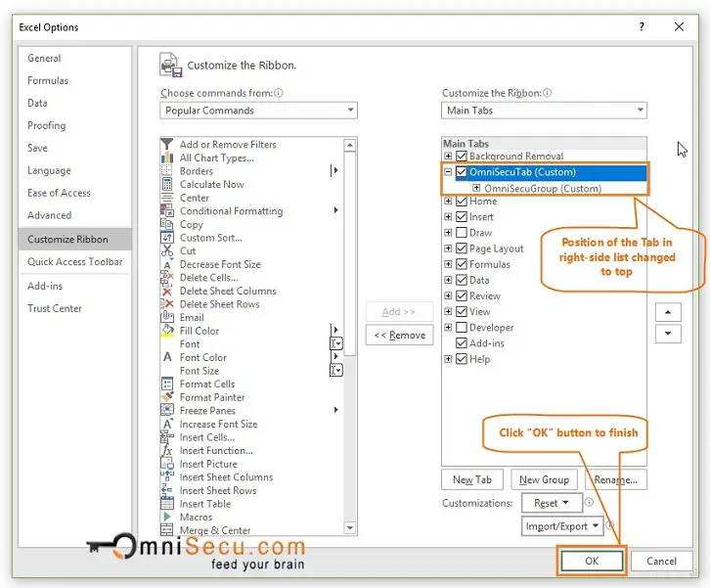
Task: Toggle the OmniSecuTab (Custom) checkbox
Action: click(x=462, y=171)
